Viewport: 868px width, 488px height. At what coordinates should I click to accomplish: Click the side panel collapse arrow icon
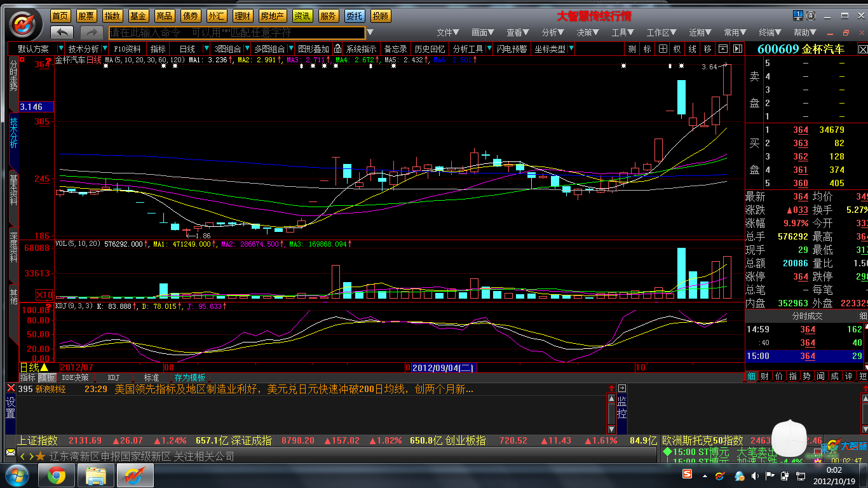737,48
